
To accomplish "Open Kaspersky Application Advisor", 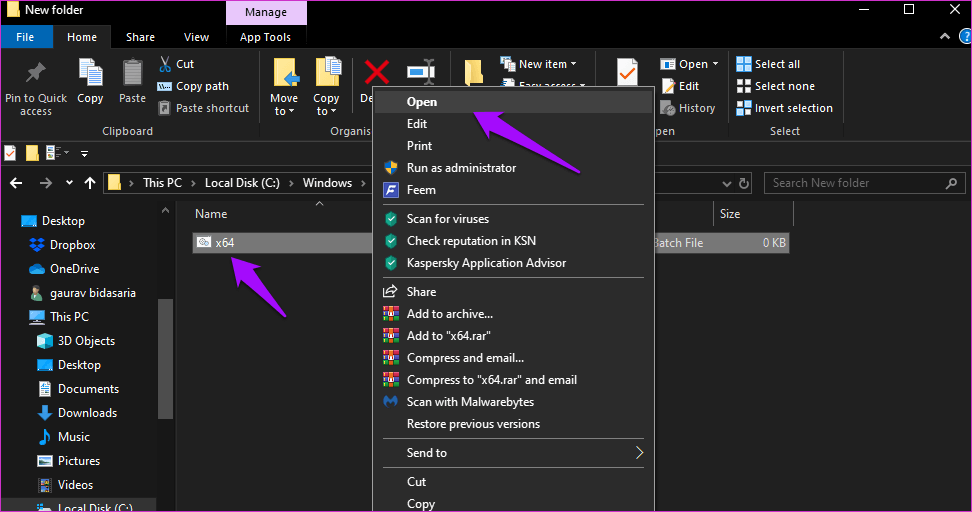I will tap(515, 263).
